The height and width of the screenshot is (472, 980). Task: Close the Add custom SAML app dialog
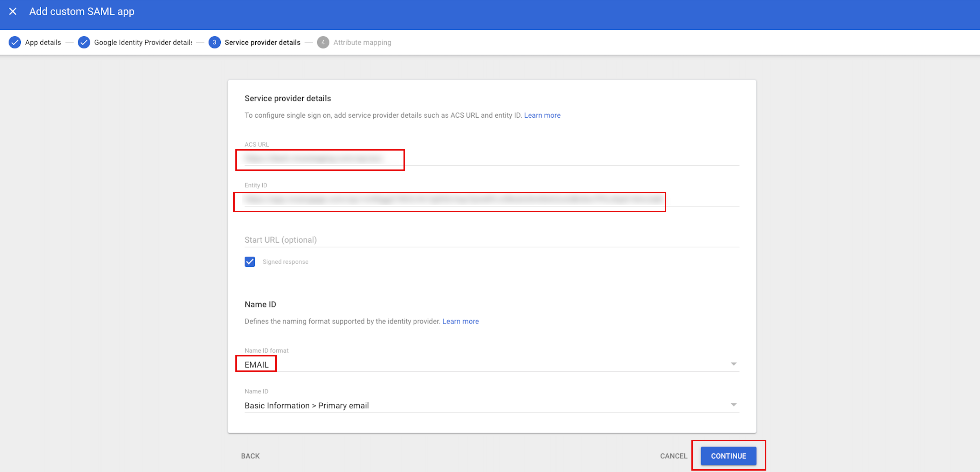pos(13,12)
